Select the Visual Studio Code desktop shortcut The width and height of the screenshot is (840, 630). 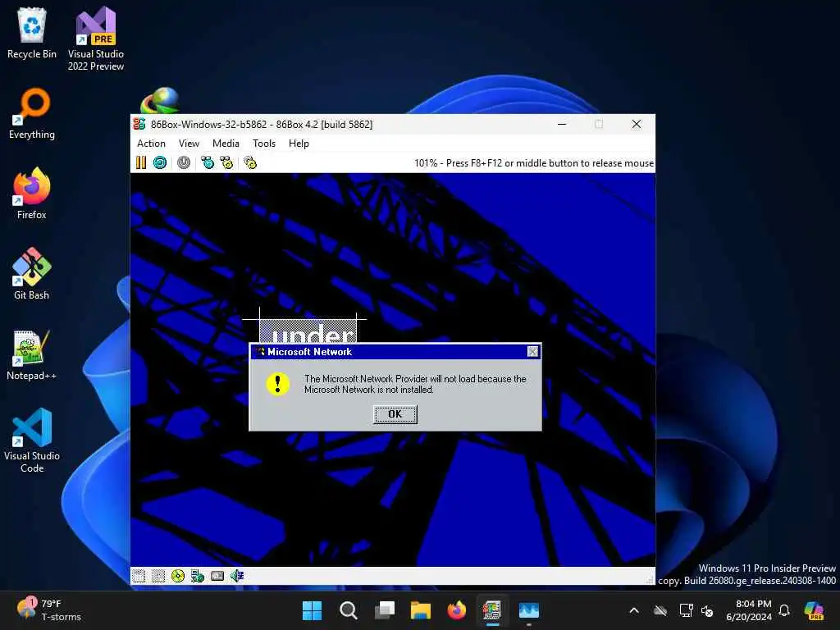pos(32,441)
